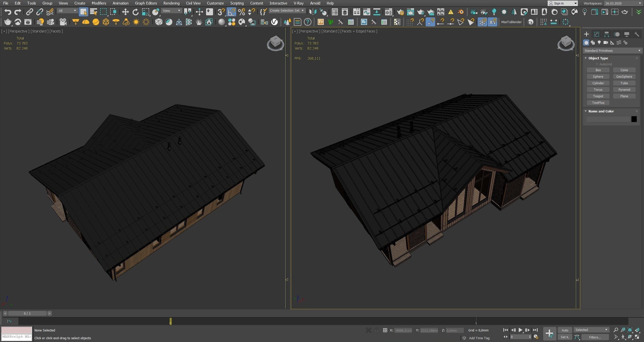Activate the Select and Move tool

pos(125,12)
